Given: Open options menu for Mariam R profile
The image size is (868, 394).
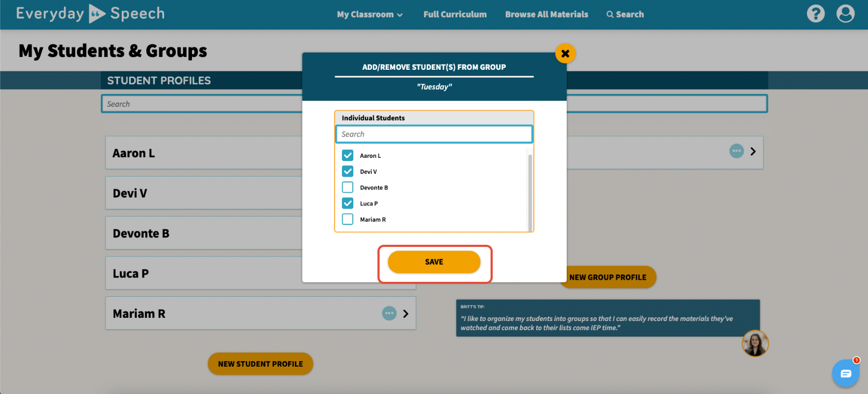Looking at the screenshot, I should (389, 313).
